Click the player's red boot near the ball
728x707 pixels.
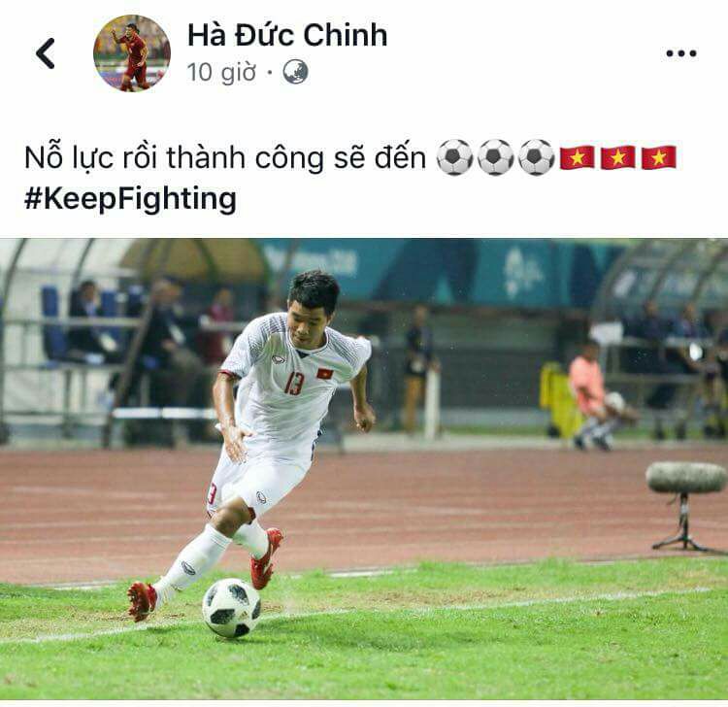click(265, 558)
